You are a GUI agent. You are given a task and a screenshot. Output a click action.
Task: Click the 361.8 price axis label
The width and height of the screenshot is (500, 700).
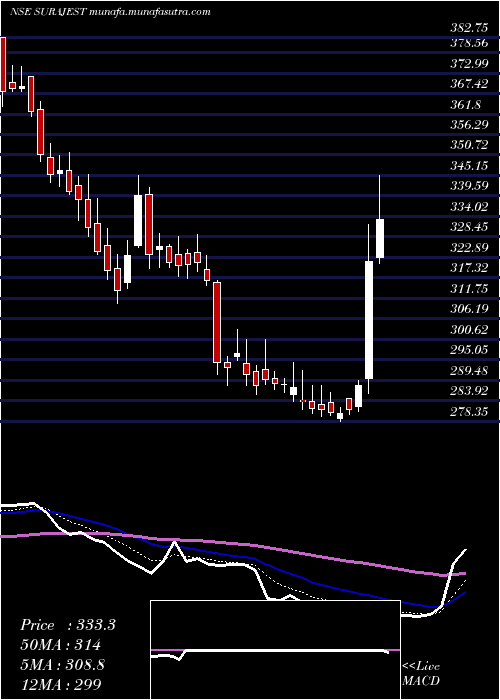click(x=466, y=105)
